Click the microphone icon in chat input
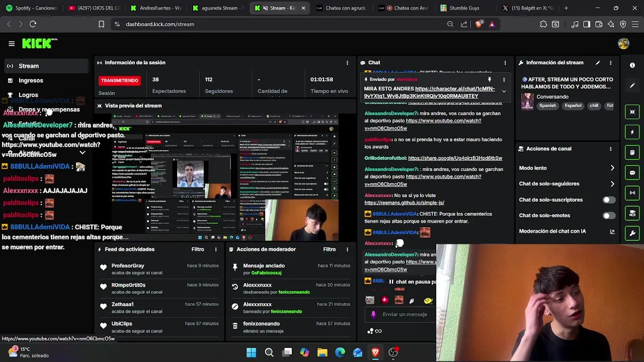644x362 pixels. pos(373,314)
